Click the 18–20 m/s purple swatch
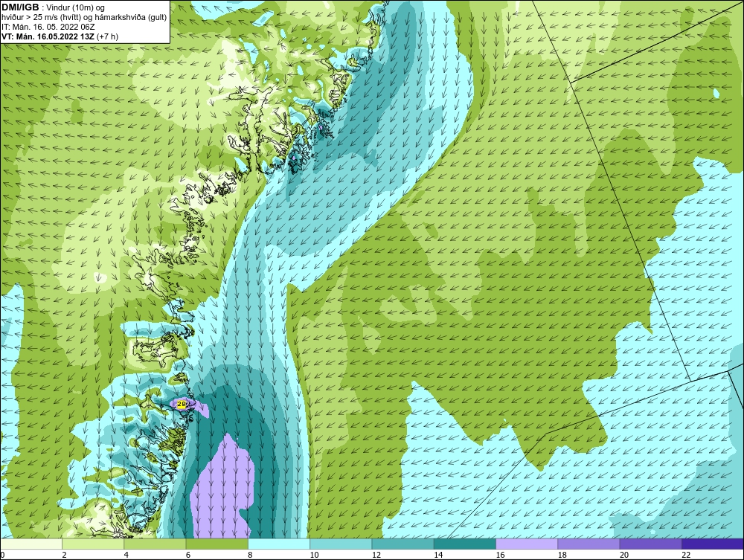744x560 pixels. pyautogui.click(x=589, y=544)
